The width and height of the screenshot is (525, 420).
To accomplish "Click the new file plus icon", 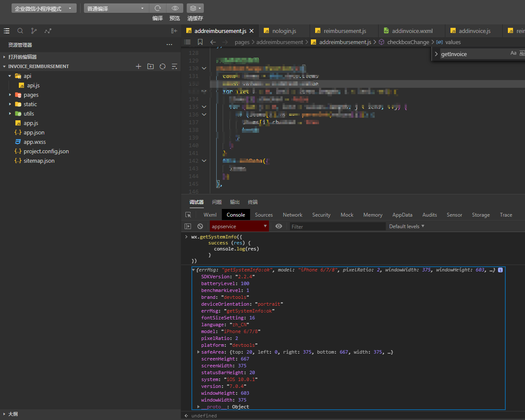I will pyautogui.click(x=138, y=66).
